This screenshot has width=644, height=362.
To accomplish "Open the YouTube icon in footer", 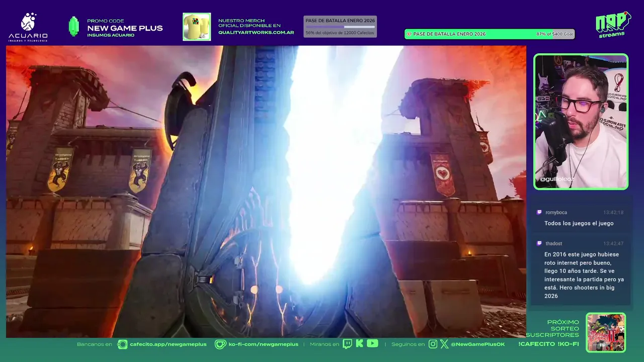I will click(x=372, y=344).
